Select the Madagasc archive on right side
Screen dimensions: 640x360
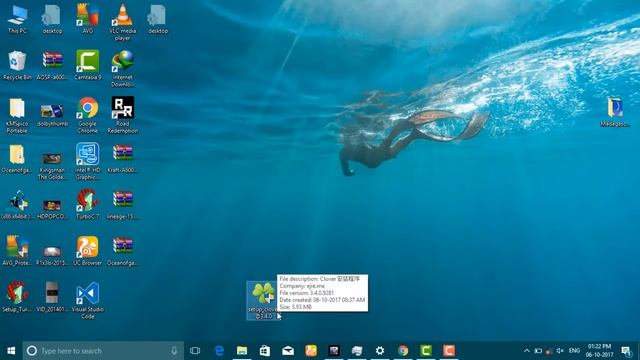click(614, 112)
